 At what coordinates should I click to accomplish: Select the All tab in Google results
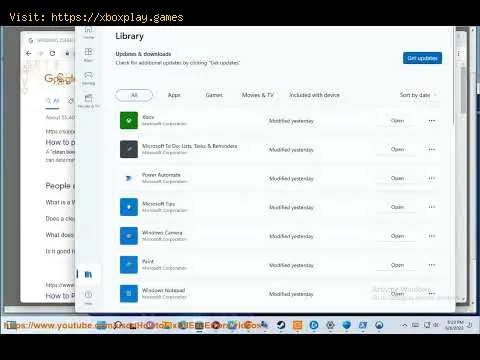coord(53,101)
